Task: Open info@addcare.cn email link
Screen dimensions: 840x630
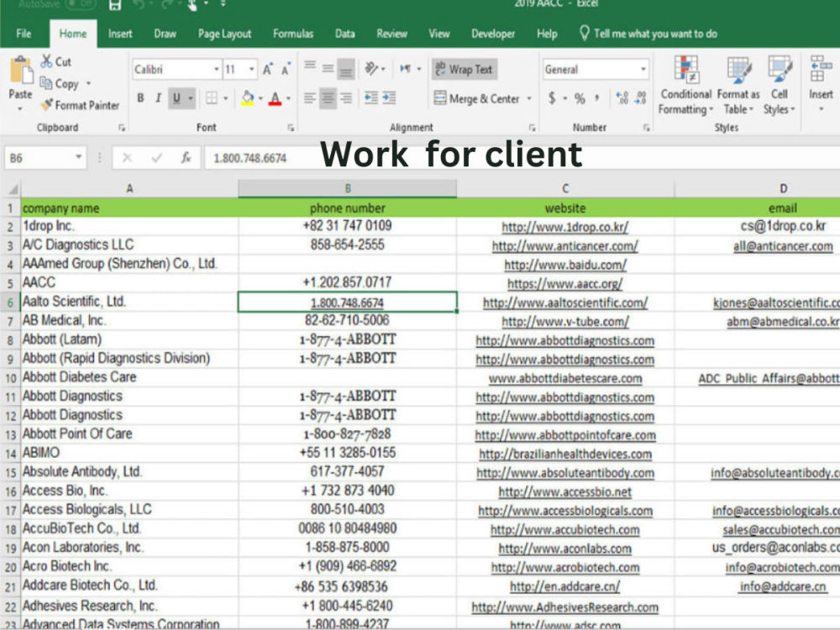Action: 783,586
